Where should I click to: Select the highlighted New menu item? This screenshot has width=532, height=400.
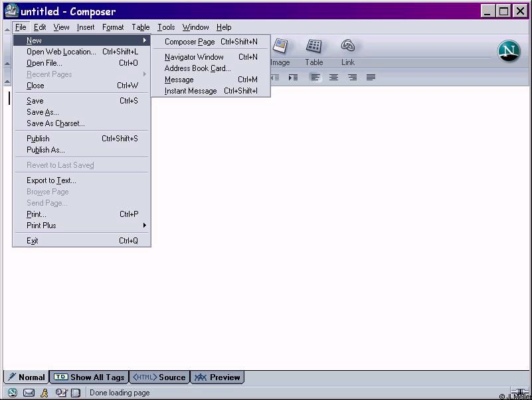pos(82,40)
